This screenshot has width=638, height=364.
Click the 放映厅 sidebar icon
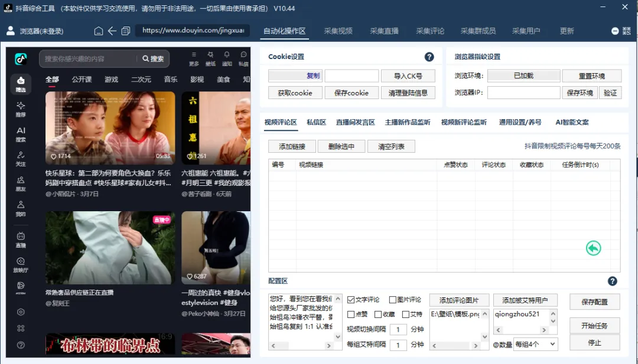[x=21, y=265]
